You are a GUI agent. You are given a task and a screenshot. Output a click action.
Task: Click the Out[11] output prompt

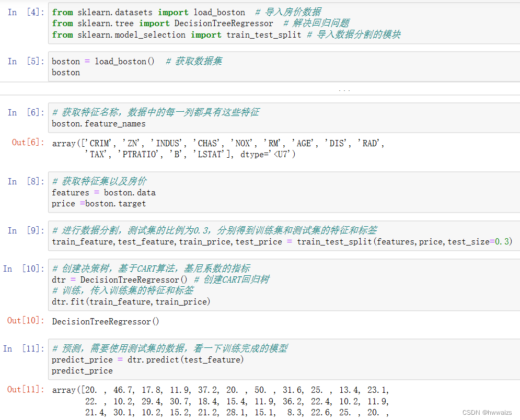pos(26,390)
